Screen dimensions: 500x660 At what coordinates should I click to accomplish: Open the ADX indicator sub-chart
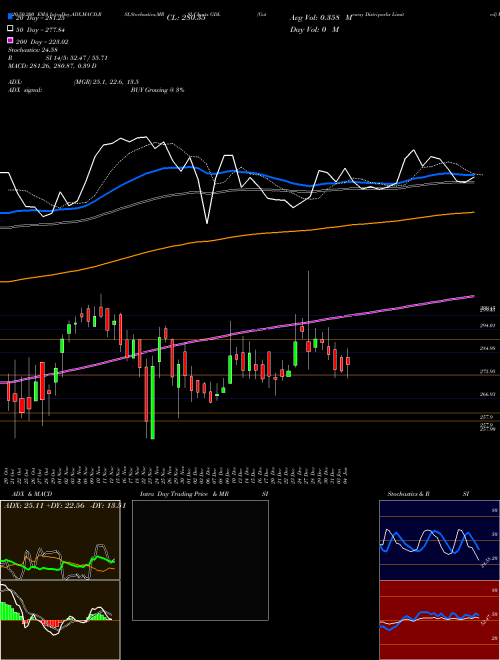tap(60, 540)
